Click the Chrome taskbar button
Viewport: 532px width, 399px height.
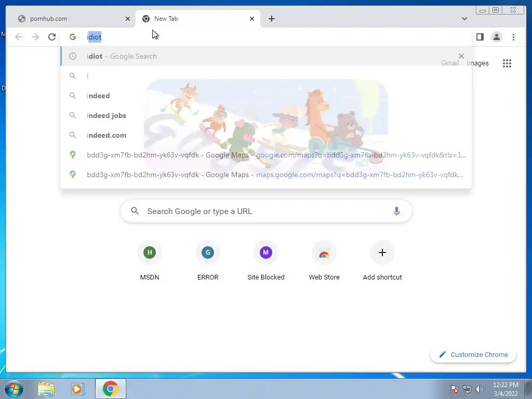110,389
